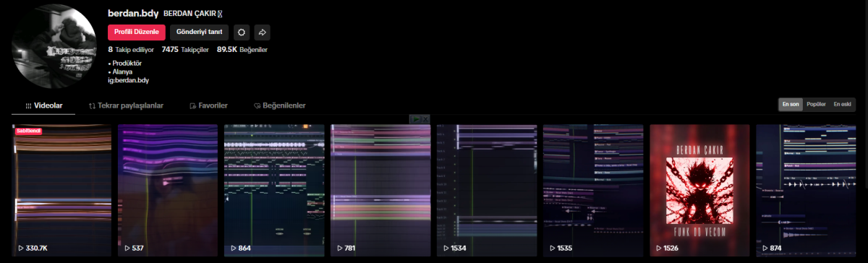Switch to the Favoriler tab

coord(208,105)
